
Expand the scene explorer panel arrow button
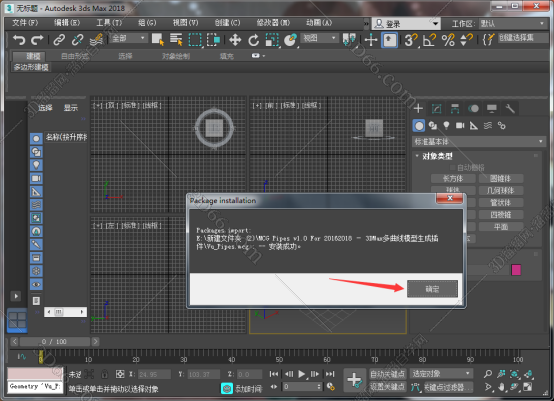pyautogui.click(x=16, y=296)
